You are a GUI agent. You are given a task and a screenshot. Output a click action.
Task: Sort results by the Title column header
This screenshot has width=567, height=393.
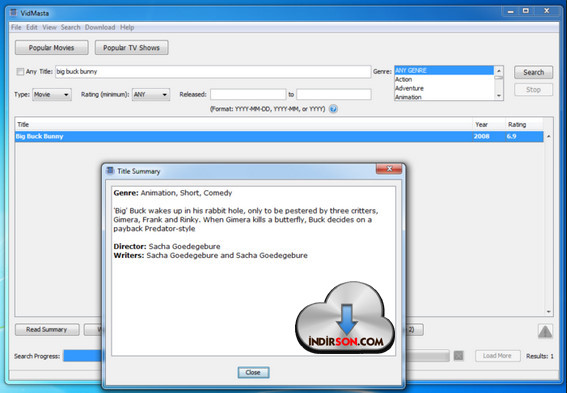pyautogui.click(x=244, y=124)
